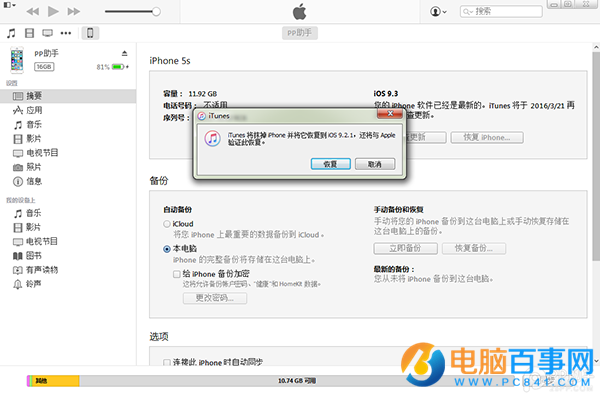Open the more media types menu
The width and height of the screenshot is (600, 396).
pyautogui.click(x=66, y=33)
